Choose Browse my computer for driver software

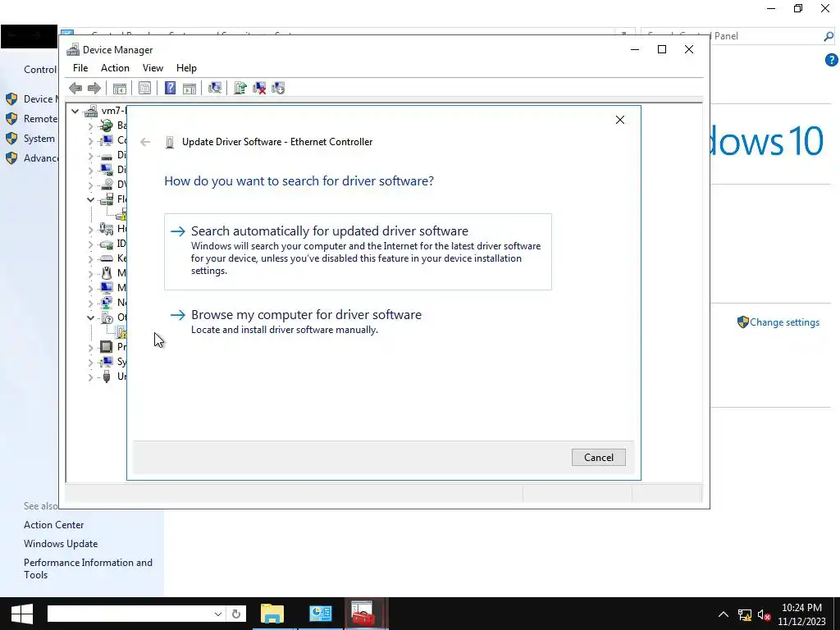(358, 322)
